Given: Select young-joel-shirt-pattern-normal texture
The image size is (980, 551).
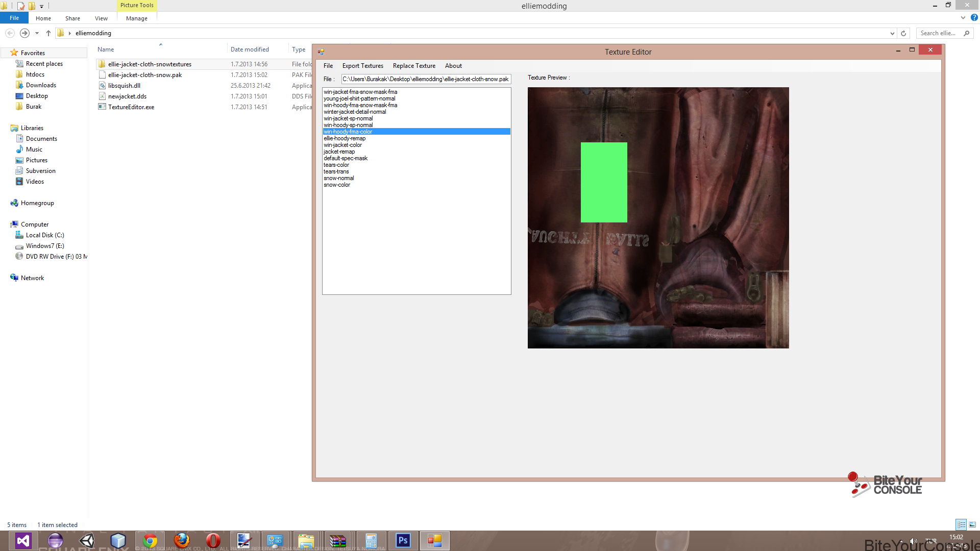Looking at the screenshot, I should click(359, 98).
